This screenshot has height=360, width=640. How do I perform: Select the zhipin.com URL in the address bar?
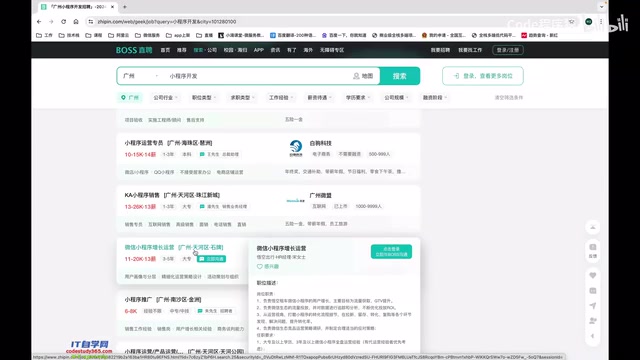tap(167, 22)
